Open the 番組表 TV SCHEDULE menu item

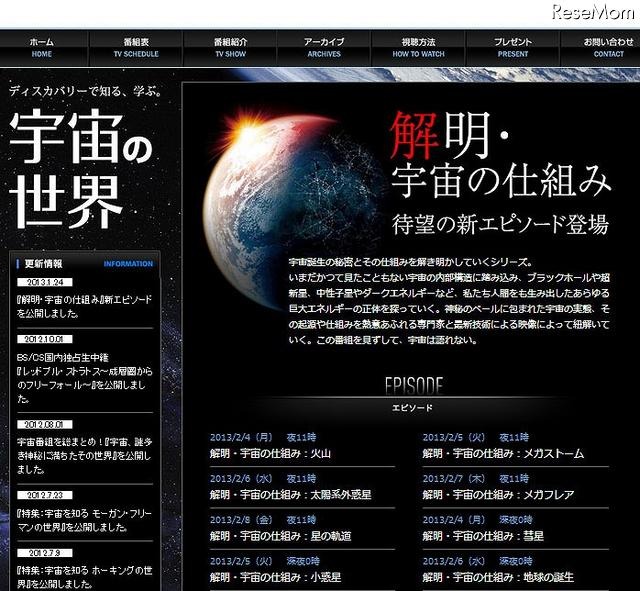pyautogui.click(x=136, y=48)
